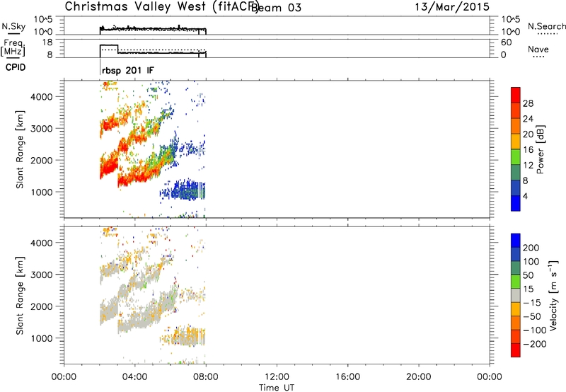The width and height of the screenshot is (566, 392).
Task: Pick the yellow power segment between 16 and 20
Action: (516, 142)
